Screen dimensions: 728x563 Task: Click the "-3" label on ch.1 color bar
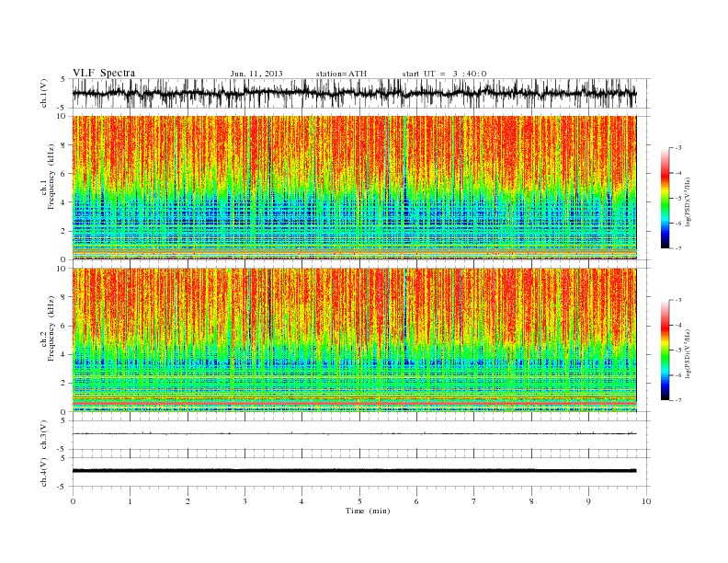pos(678,148)
